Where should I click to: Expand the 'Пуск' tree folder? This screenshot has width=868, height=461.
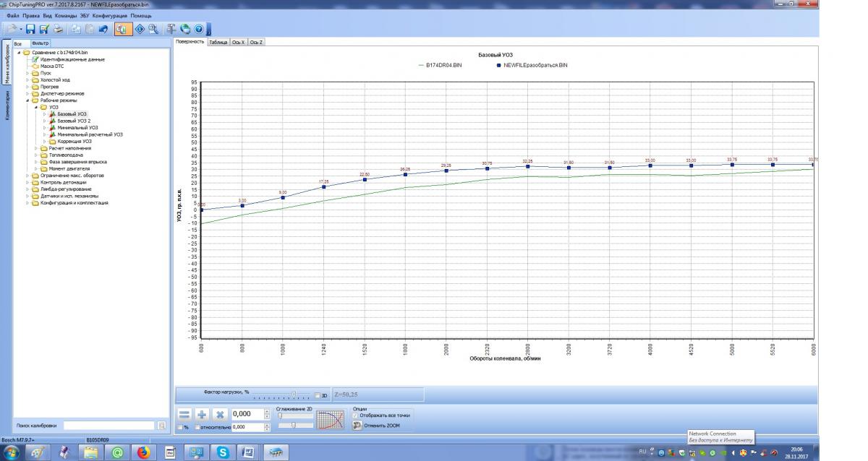27,73
